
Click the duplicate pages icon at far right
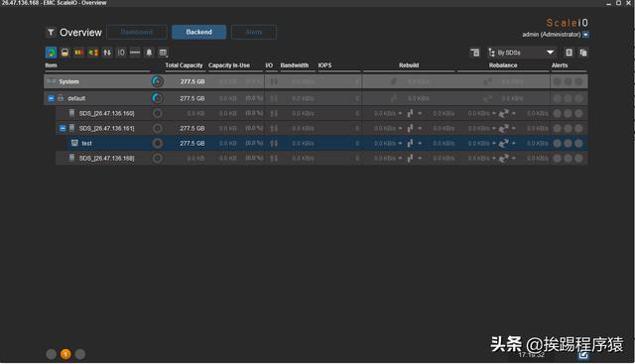[x=583, y=53]
